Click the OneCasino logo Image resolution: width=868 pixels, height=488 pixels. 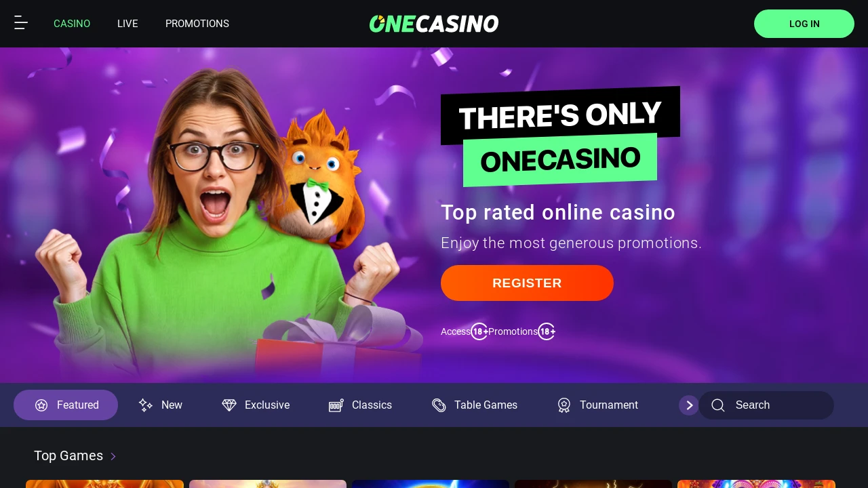pos(434,24)
